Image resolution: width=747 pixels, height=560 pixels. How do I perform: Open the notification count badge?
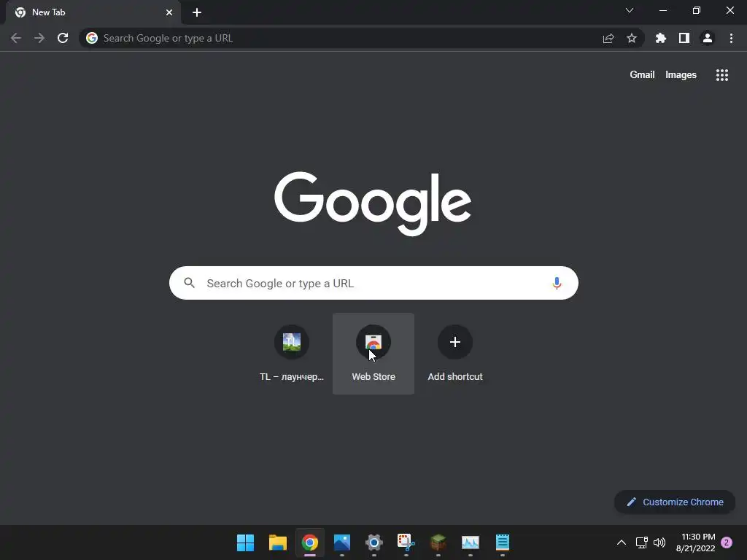(727, 542)
